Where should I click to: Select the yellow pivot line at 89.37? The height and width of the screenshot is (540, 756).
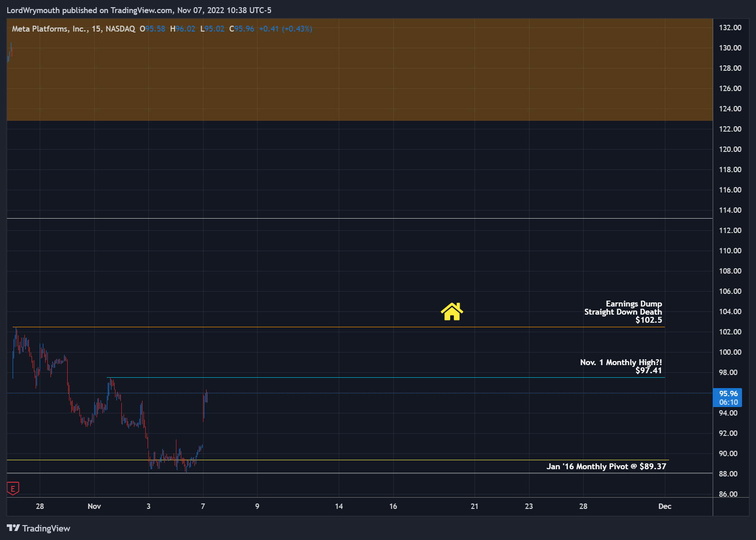[337, 460]
